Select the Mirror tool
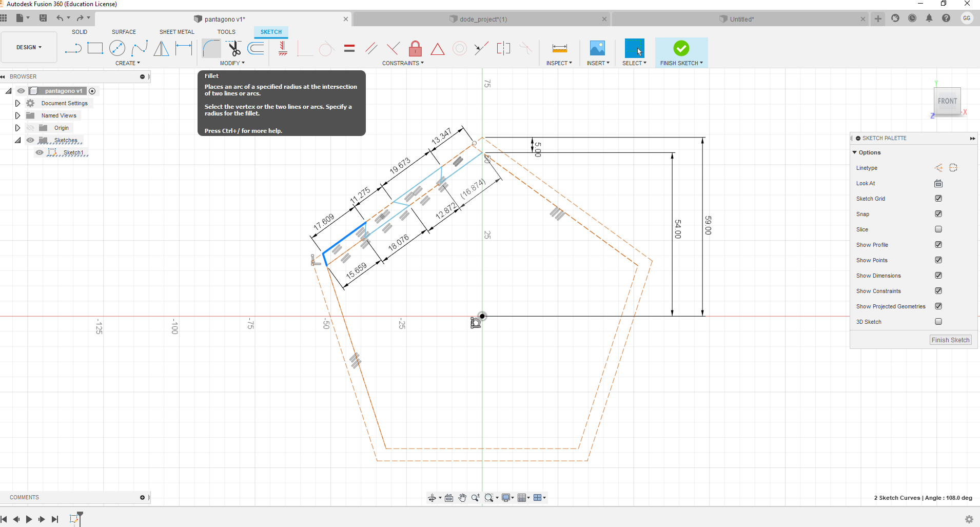 (x=161, y=48)
